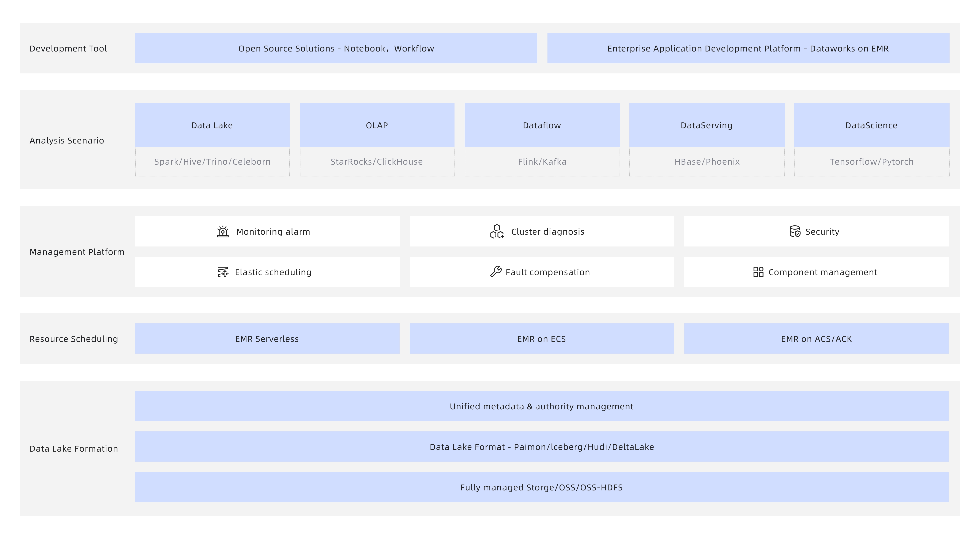Click the Fault compensation wrench icon
The image size is (980, 536).
tap(496, 272)
